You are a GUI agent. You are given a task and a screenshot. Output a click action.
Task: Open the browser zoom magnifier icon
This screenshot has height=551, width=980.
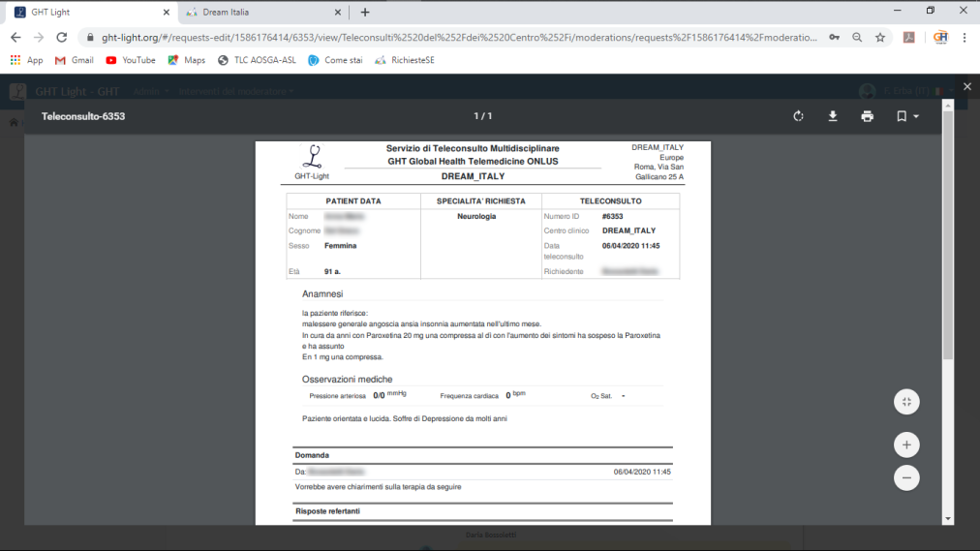point(857,38)
